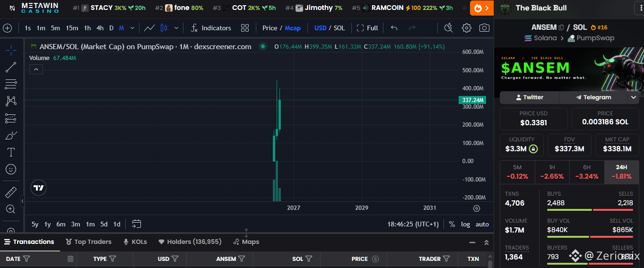The image size is (644, 268).
Task: Switch chart to Price mode
Action: [270, 28]
